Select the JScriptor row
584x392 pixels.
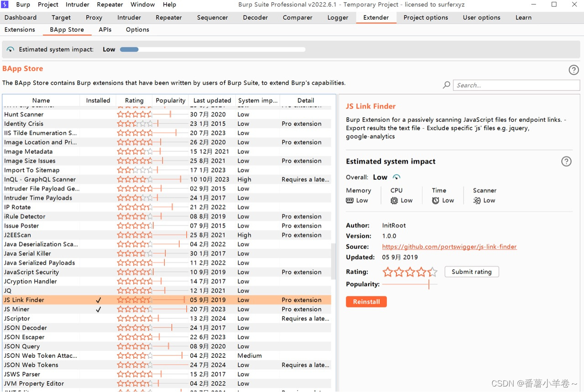coord(167,319)
